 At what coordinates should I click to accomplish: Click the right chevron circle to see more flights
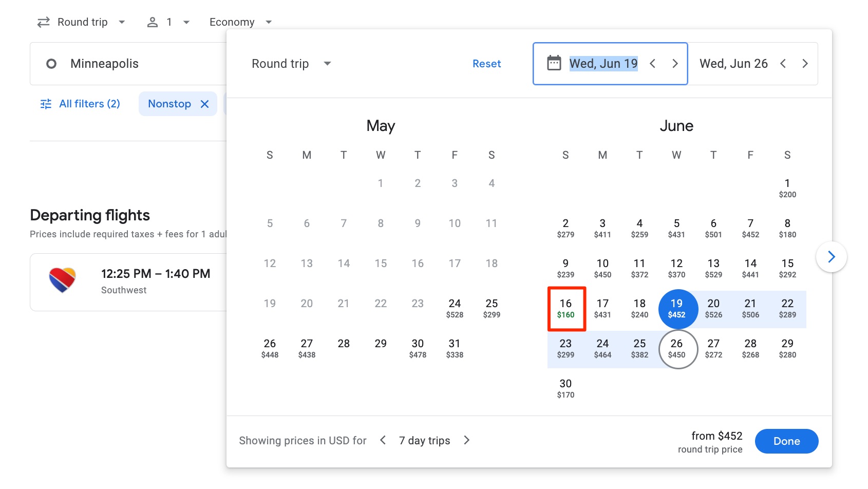[831, 256]
